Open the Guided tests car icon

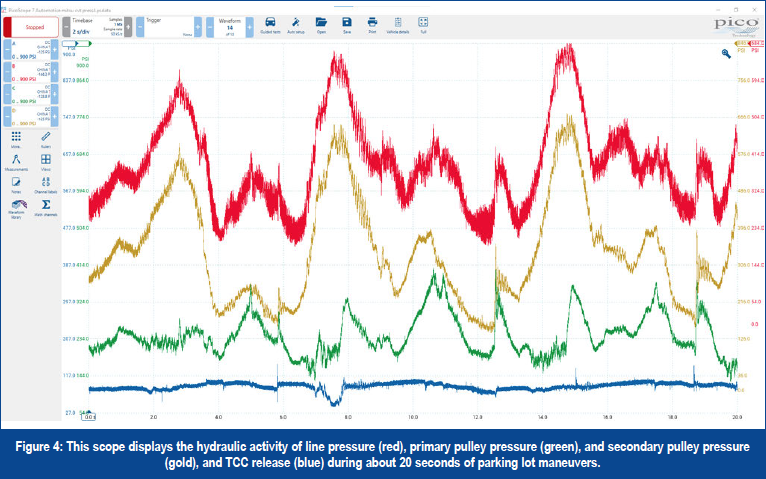tap(270, 24)
